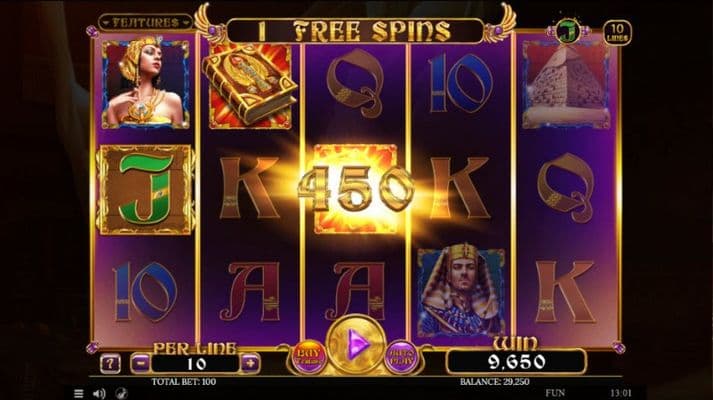Mute the game sound speaker icon
Image resolution: width=713 pixels, height=400 pixels.
click(x=99, y=394)
